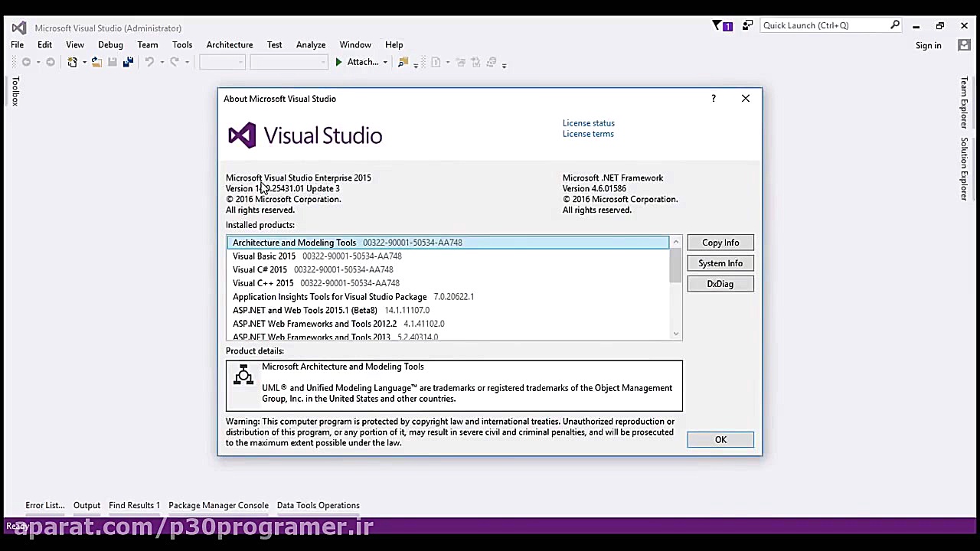Click the Visual Studio title bar logo

pos(19,28)
